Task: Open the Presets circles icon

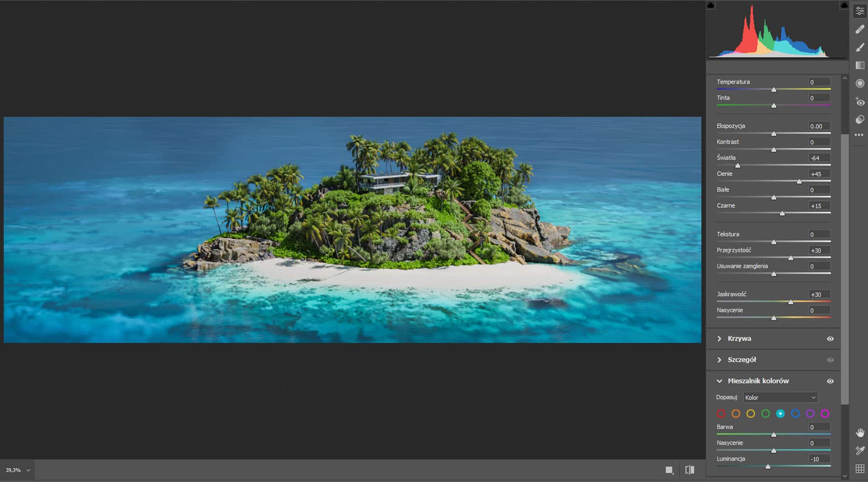Action: pos(860,119)
